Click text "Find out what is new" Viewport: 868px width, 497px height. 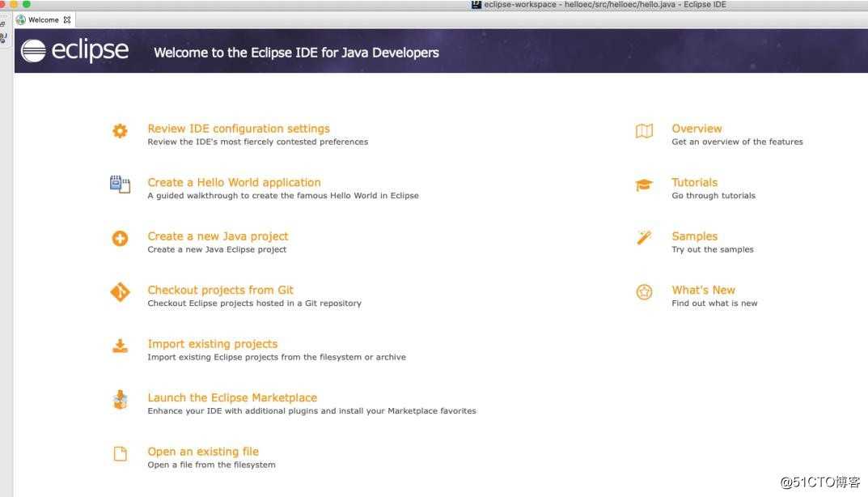point(714,303)
